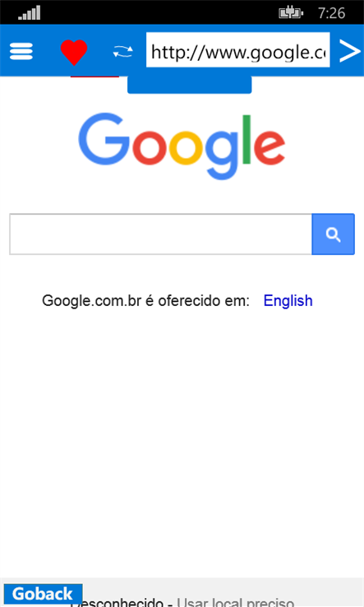Viewport: 364px width, 607px height.
Task: Reload page with the refresh arrows icon
Action: [x=123, y=52]
